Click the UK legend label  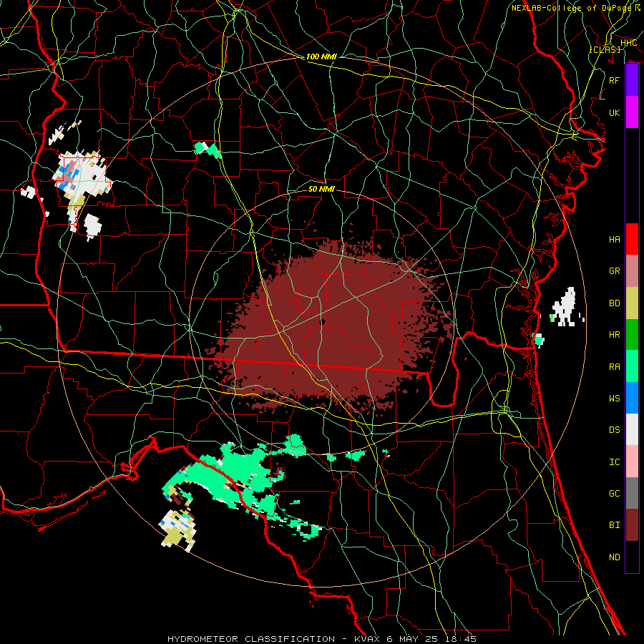point(614,112)
